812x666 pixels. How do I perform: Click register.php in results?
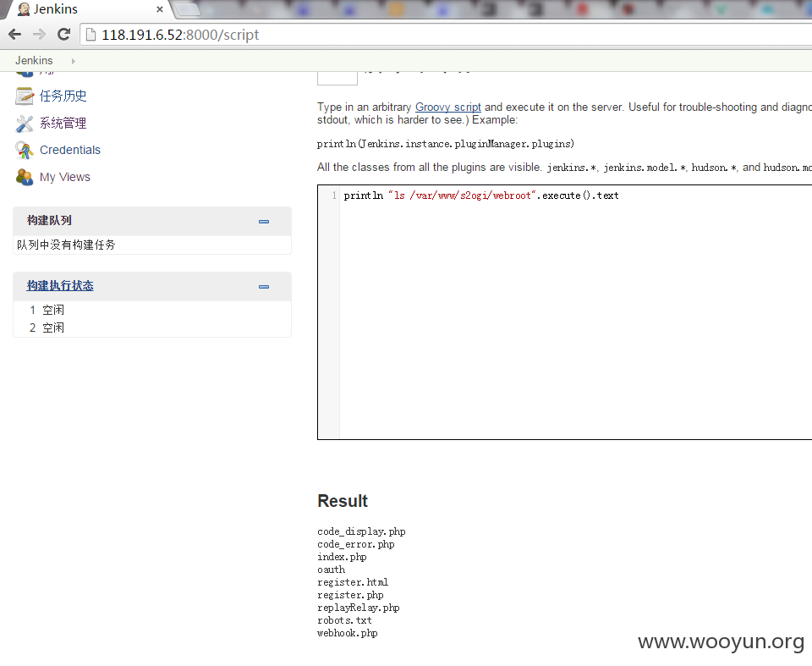click(350, 595)
